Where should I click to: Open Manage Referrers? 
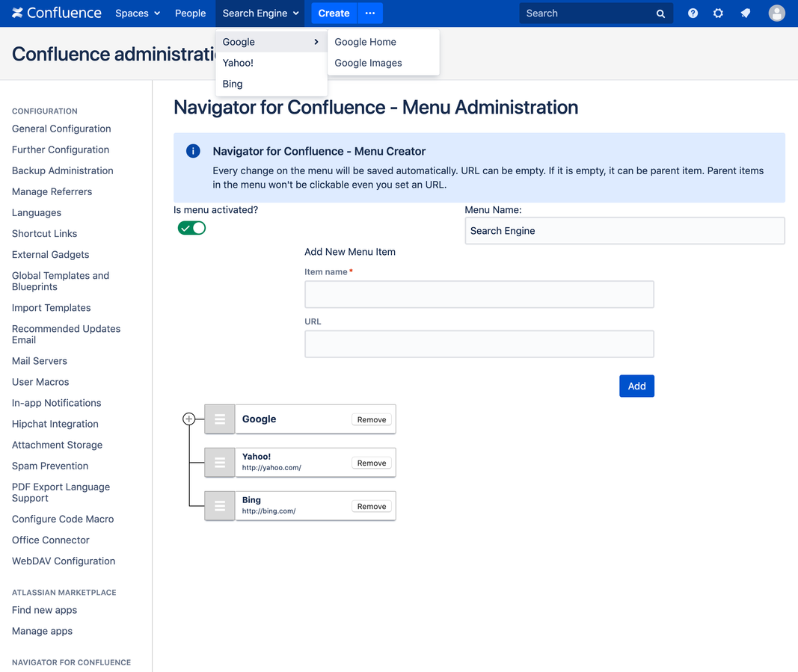point(52,191)
